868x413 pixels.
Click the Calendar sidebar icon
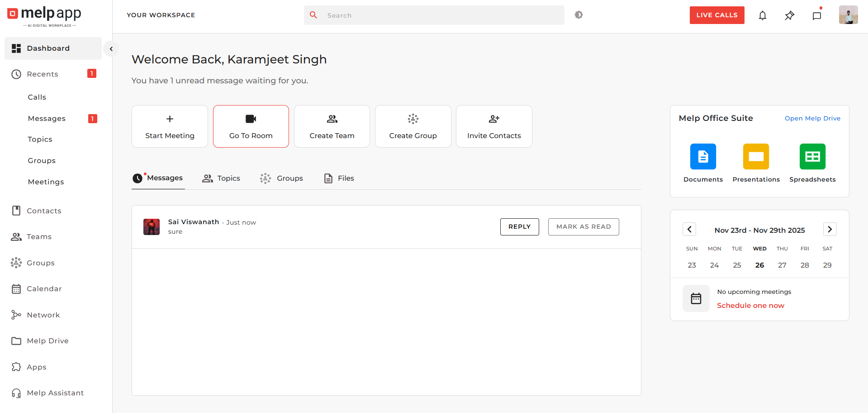[x=16, y=289]
